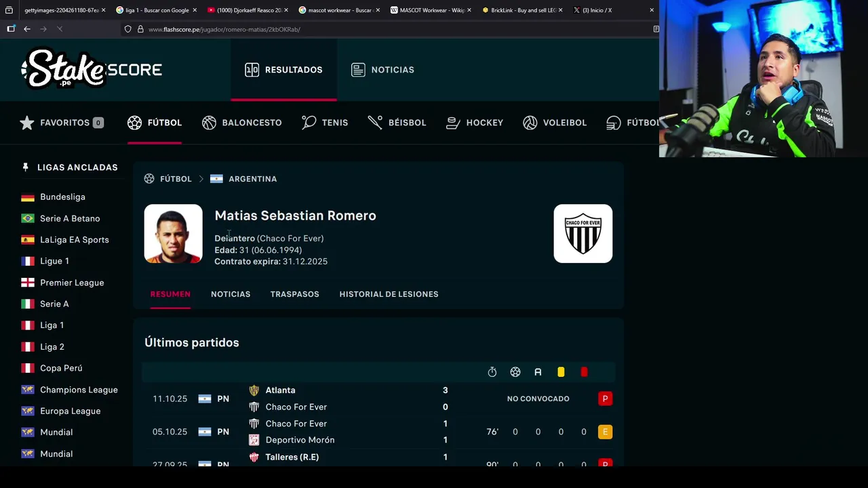Screen dimensions: 868x488
Task: Click the red card column icon
Action: coord(584,372)
